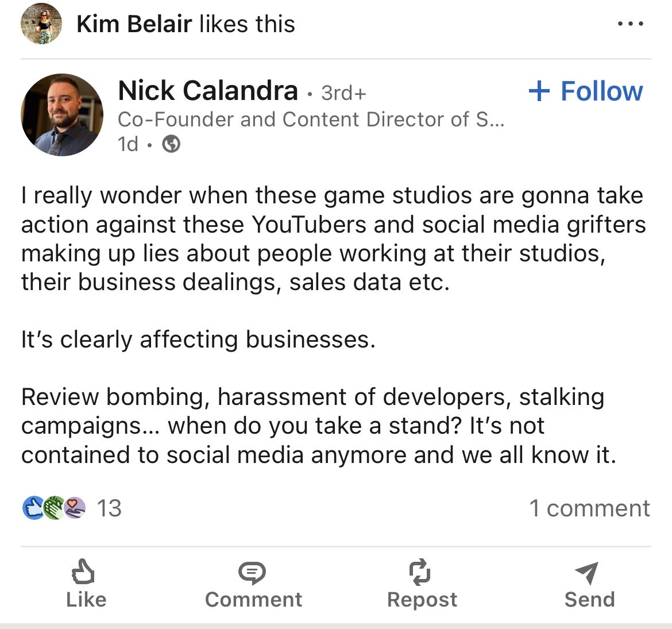
Task: Click the Nick Calandra name link
Action: tap(208, 90)
